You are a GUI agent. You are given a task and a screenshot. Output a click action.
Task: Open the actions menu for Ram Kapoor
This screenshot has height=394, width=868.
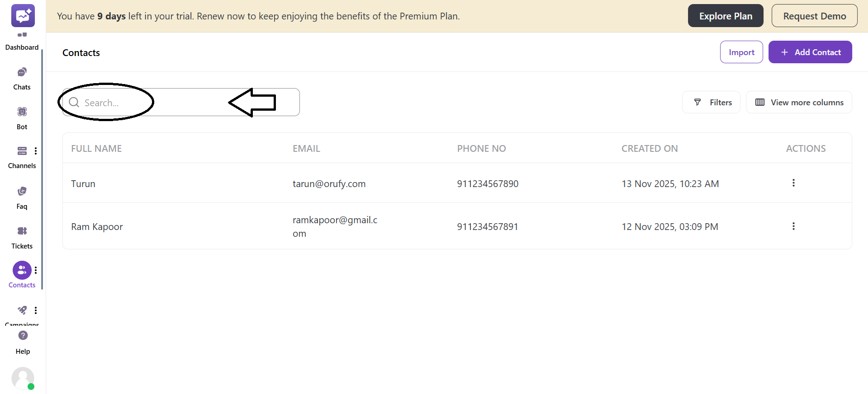[793, 226]
